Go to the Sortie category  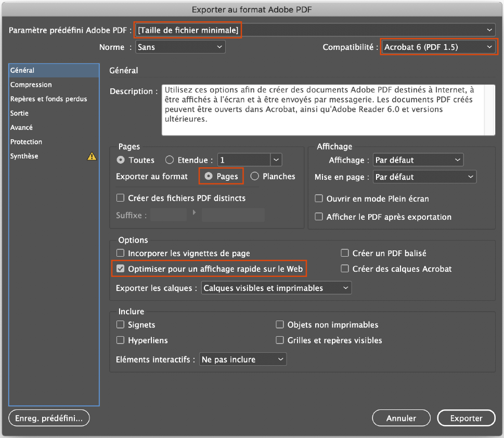coord(54,113)
